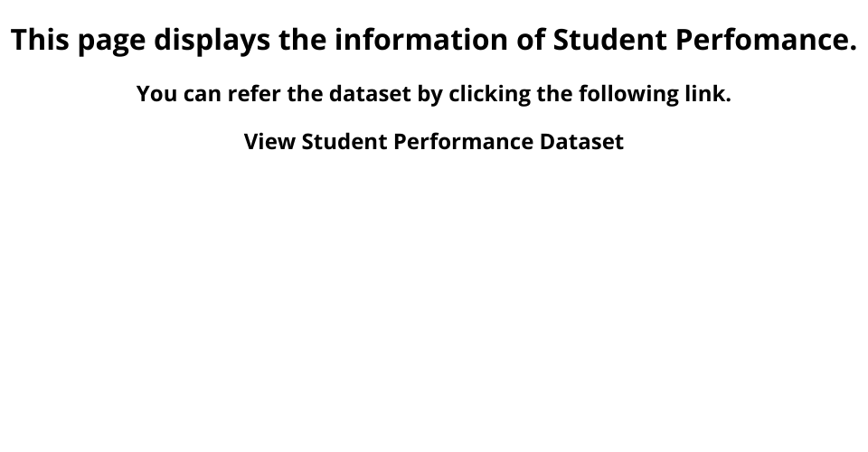Click the 'You can refer the dataset' sentence

click(433, 94)
